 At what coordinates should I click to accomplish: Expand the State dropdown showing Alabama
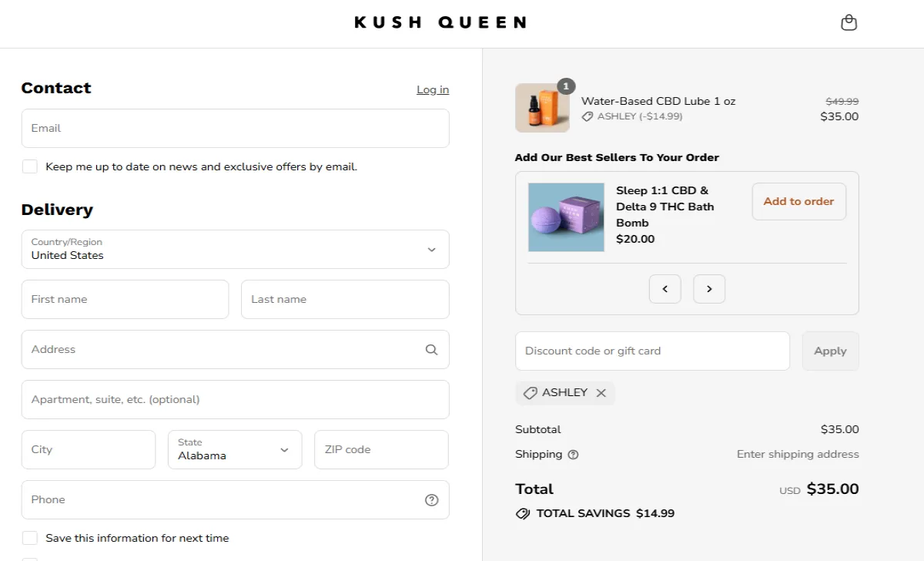click(x=235, y=449)
